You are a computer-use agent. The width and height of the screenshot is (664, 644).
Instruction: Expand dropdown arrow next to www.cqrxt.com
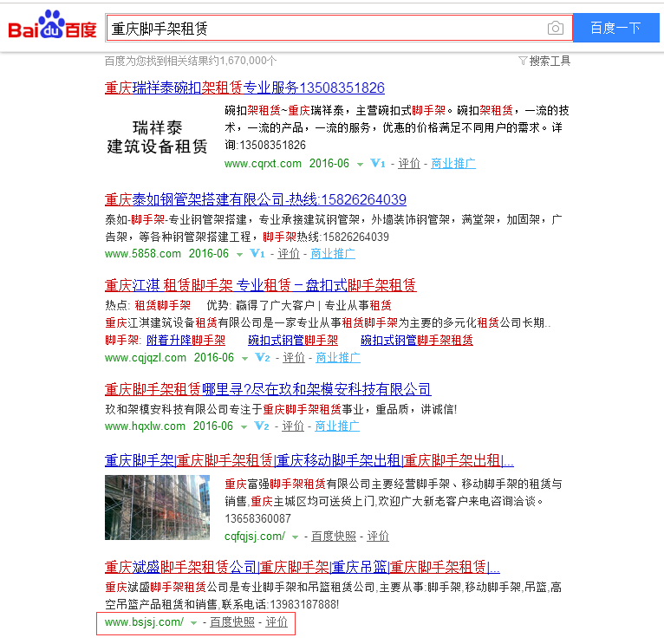[x=360, y=164]
